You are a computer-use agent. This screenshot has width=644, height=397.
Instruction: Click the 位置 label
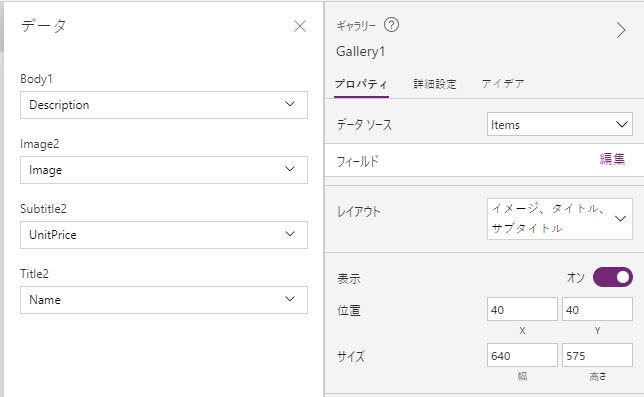[x=349, y=311]
